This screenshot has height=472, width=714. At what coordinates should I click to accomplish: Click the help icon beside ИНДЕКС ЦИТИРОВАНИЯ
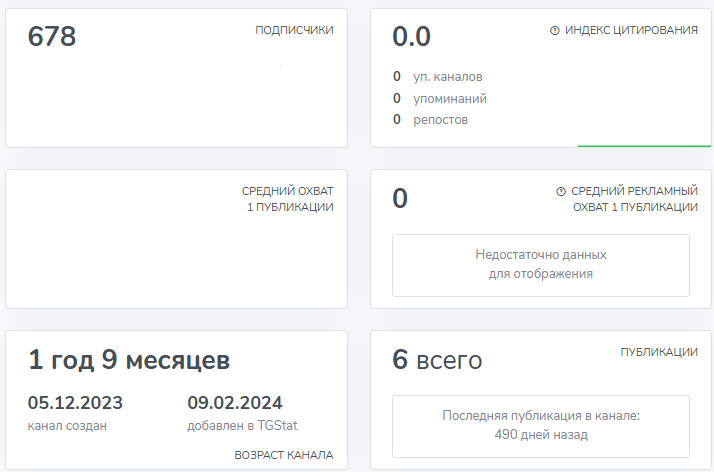554,30
